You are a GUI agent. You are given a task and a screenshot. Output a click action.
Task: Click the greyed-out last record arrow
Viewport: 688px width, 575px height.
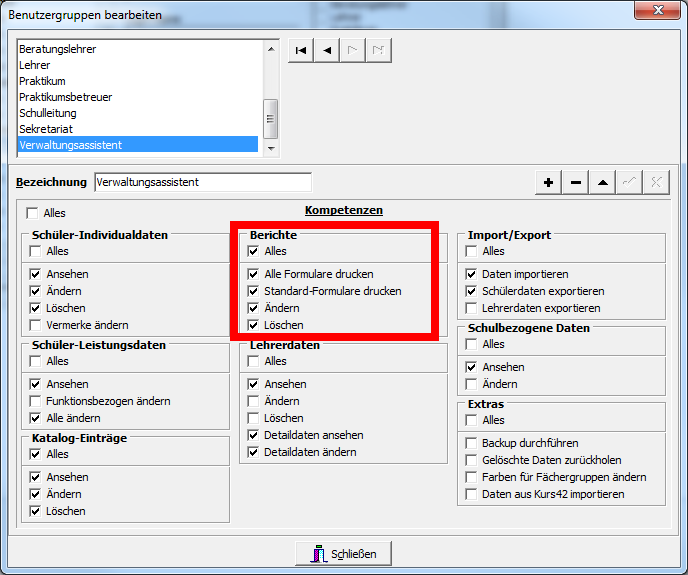click(379, 50)
